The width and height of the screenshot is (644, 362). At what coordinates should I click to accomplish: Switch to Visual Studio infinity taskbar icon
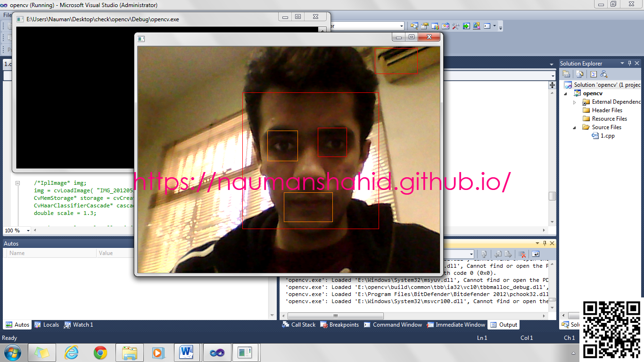click(216, 352)
